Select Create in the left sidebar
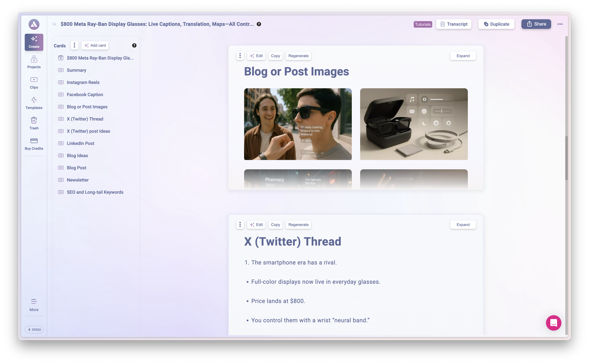589x364 pixels. click(34, 42)
